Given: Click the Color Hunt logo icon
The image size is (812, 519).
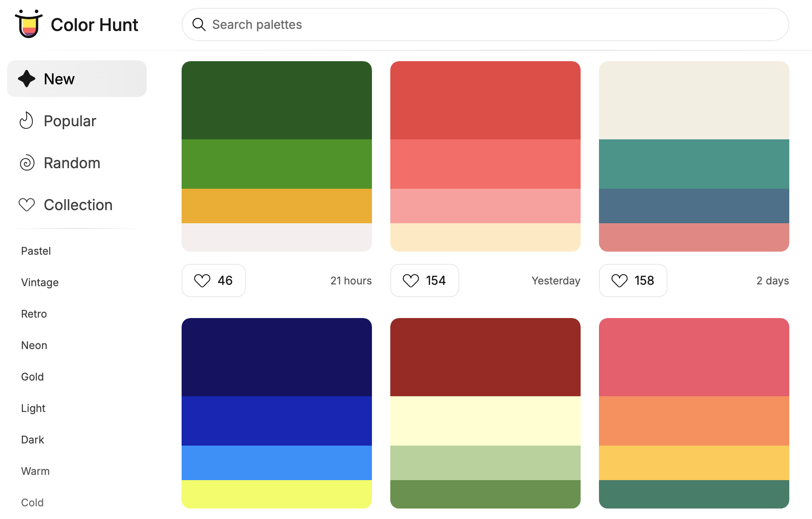Looking at the screenshot, I should click(x=28, y=24).
